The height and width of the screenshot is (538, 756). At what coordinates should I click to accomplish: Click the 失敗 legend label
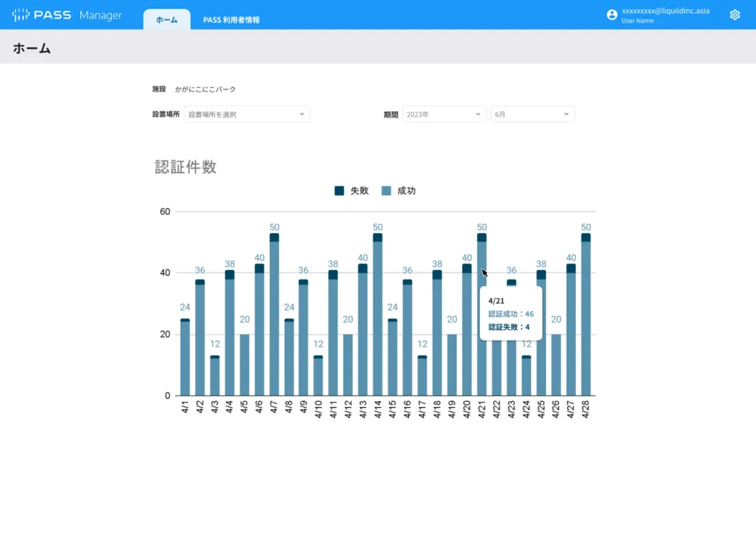[x=359, y=191]
